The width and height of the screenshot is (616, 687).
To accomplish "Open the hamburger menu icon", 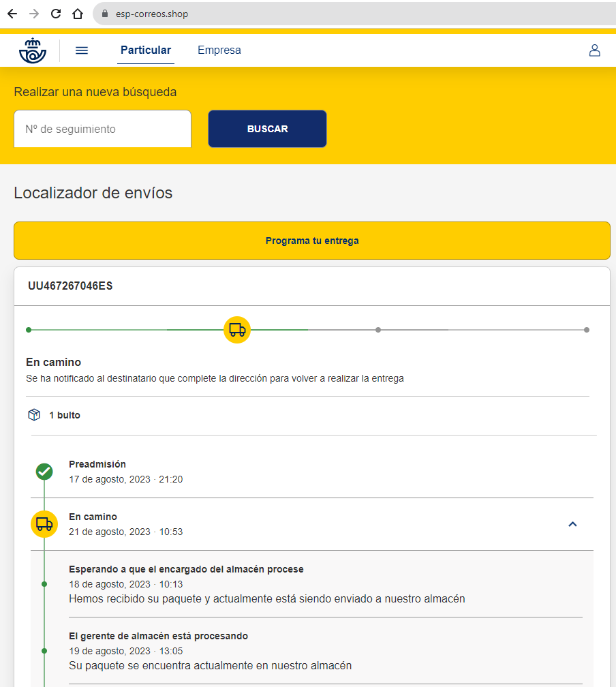I will (82, 50).
